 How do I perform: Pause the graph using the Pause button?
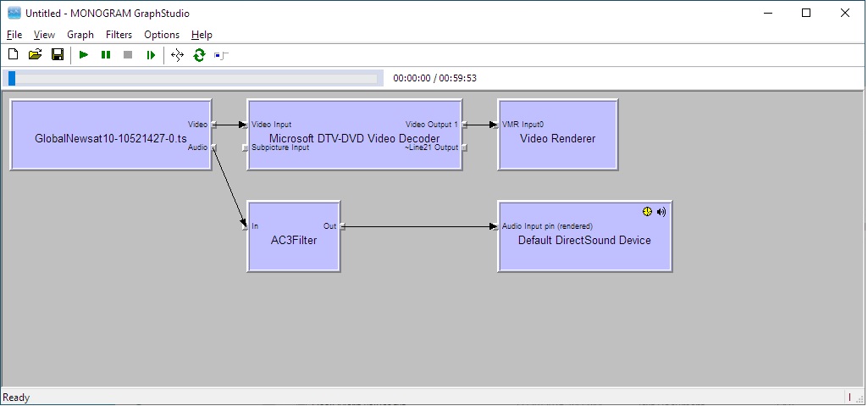click(106, 55)
